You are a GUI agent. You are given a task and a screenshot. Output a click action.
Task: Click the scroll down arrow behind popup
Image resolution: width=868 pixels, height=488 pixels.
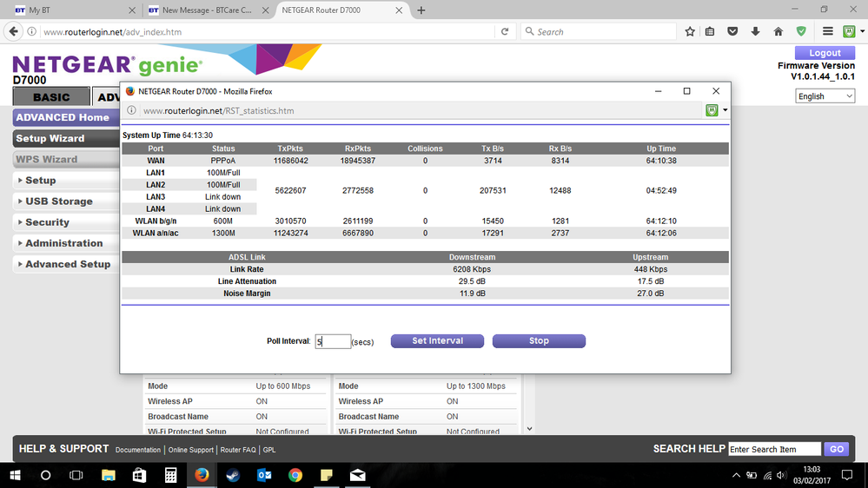529,429
